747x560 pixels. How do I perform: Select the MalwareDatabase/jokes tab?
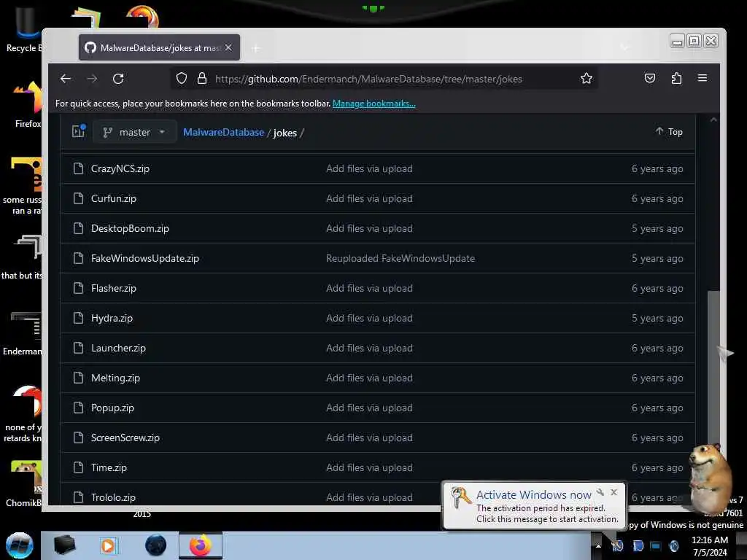(159, 47)
